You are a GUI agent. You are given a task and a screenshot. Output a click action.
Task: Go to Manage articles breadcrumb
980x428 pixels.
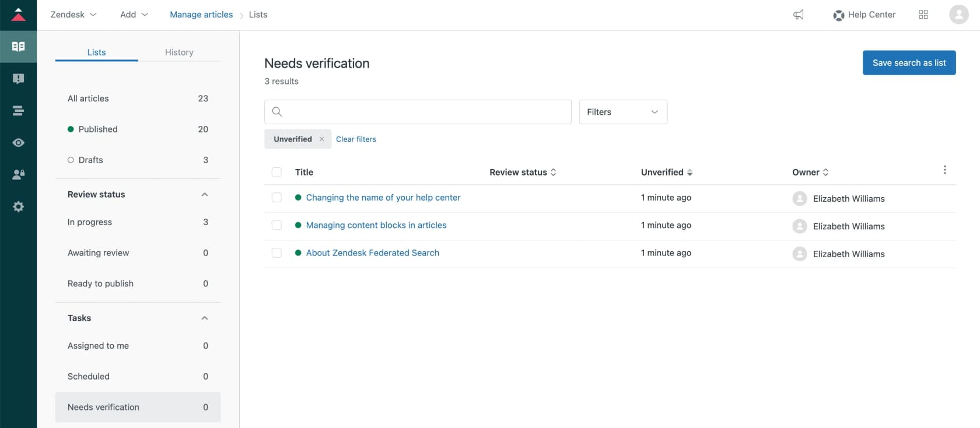[201, 15]
